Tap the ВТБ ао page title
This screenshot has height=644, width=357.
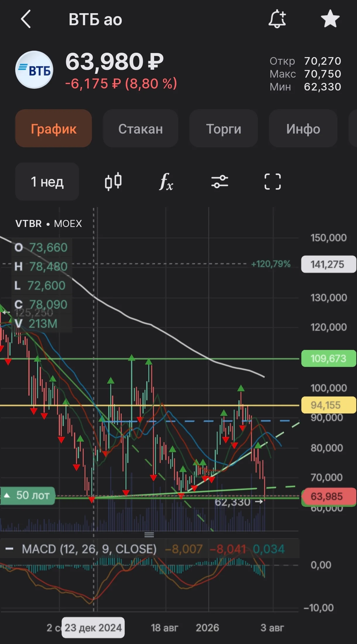[x=95, y=19]
